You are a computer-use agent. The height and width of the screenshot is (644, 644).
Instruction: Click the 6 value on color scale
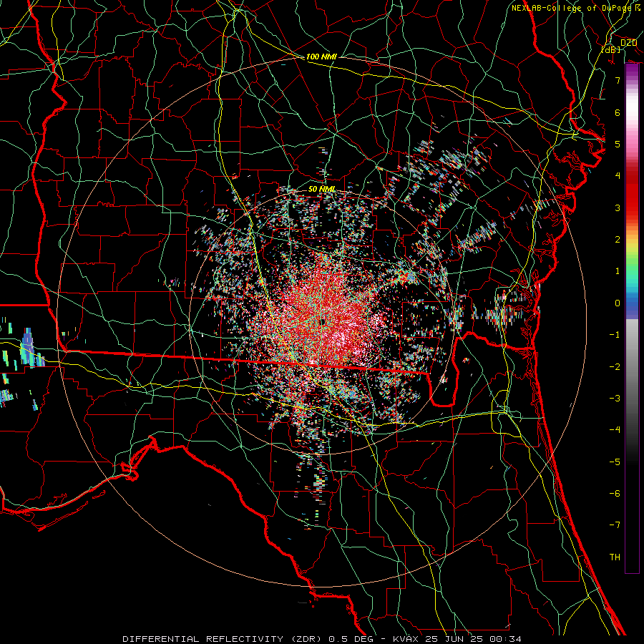click(x=618, y=112)
